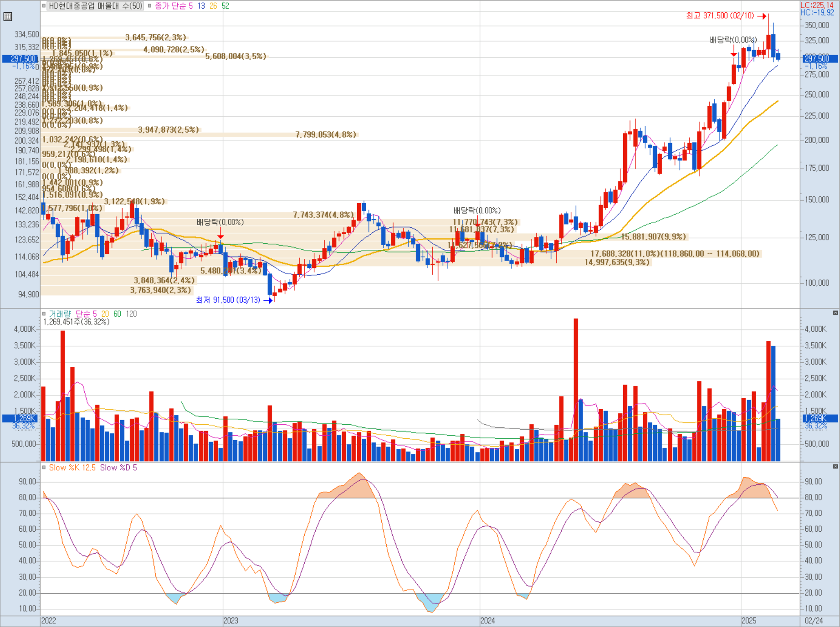Toggle the square marker before 거래량 label
The image size is (840, 627).
(44, 313)
